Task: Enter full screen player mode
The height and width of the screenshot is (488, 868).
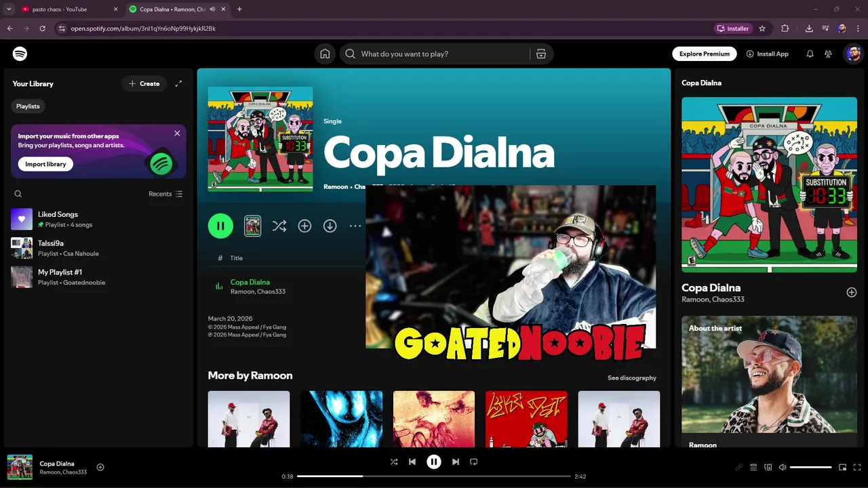Action: tap(857, 467)
